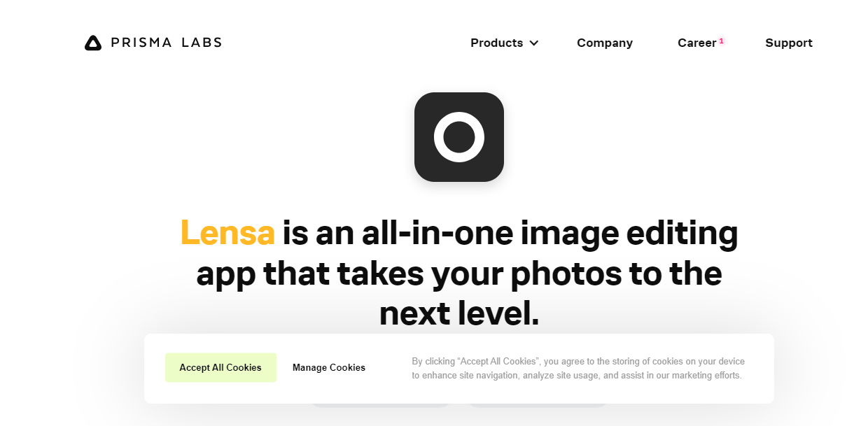Screen dimensions: 868x426
Task: Click the "next level." headline line
Action: tap(459, 313)
